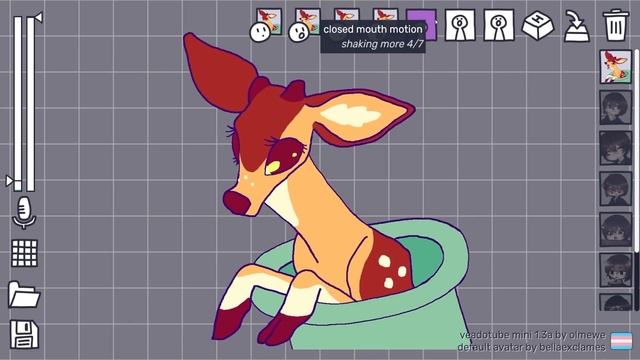The width and height of the screenshot is (640, 360).
Task: Click the second keyhole-figure motion icon
Action: tap(499, 25)
